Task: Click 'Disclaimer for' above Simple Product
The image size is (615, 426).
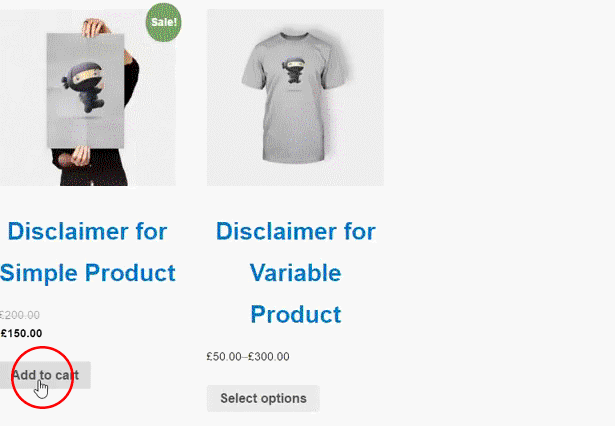Action: (87, 231)
